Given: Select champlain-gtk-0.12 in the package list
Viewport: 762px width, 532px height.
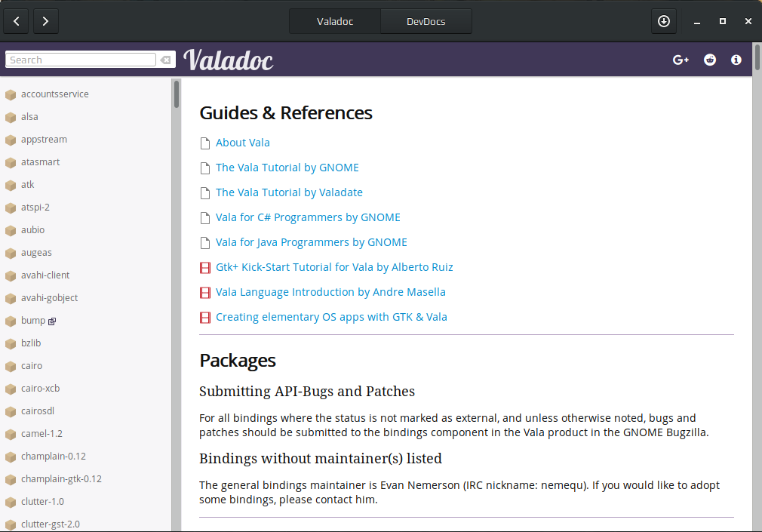Looking at the screenshot, I should (x=61, y=479).
